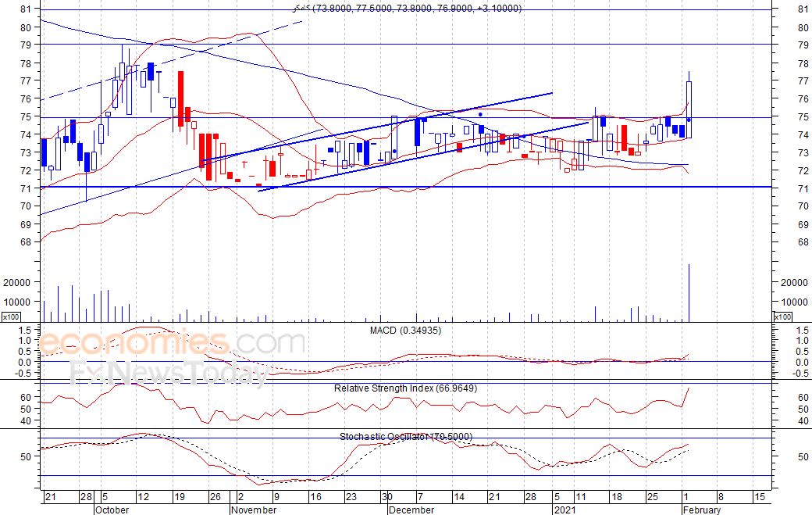Click the large red candlestick at October 19
The height and width of the screenshot is (515, 812).
click(180, 98)
